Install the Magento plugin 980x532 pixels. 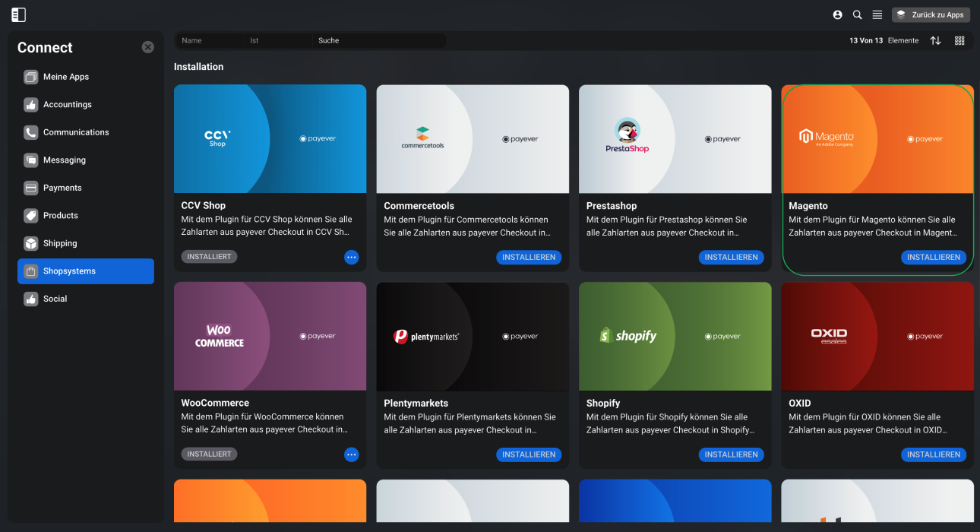934,258
